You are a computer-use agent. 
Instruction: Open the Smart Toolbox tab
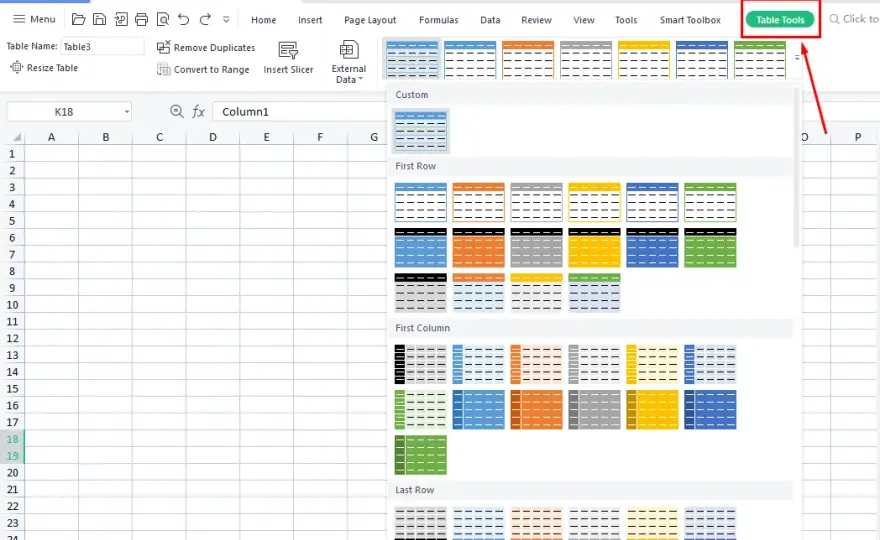690,20
